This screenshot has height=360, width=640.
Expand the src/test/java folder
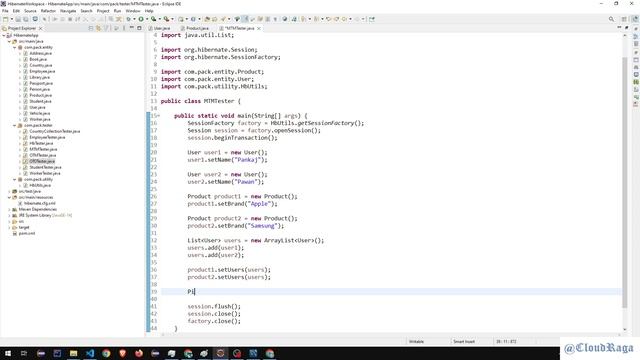tap(9, 191)
